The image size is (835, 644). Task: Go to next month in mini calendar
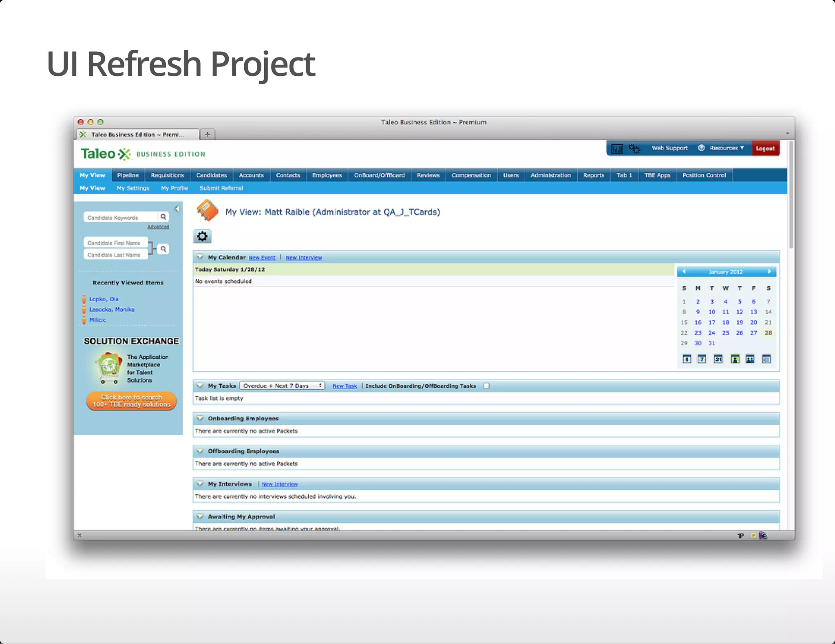[x=769, y=271]
